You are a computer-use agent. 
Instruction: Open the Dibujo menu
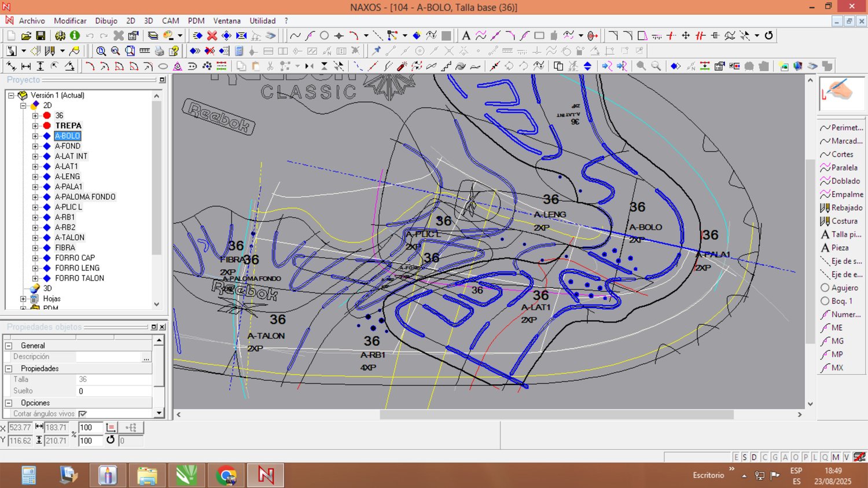(106, 21)
